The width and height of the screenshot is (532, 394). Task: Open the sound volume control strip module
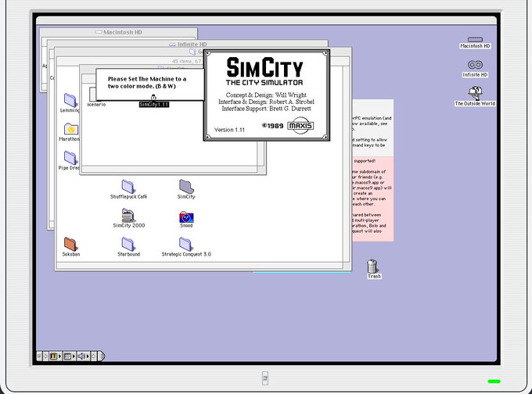[82, 356]
